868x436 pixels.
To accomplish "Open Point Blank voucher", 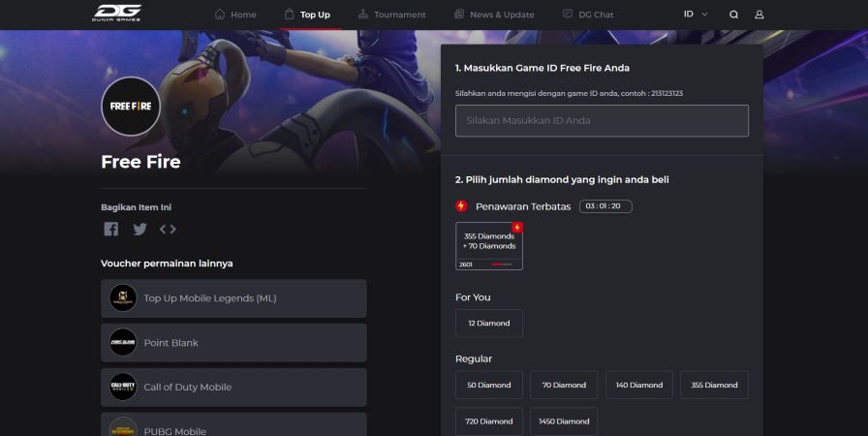I will click(x=233, y=343).
